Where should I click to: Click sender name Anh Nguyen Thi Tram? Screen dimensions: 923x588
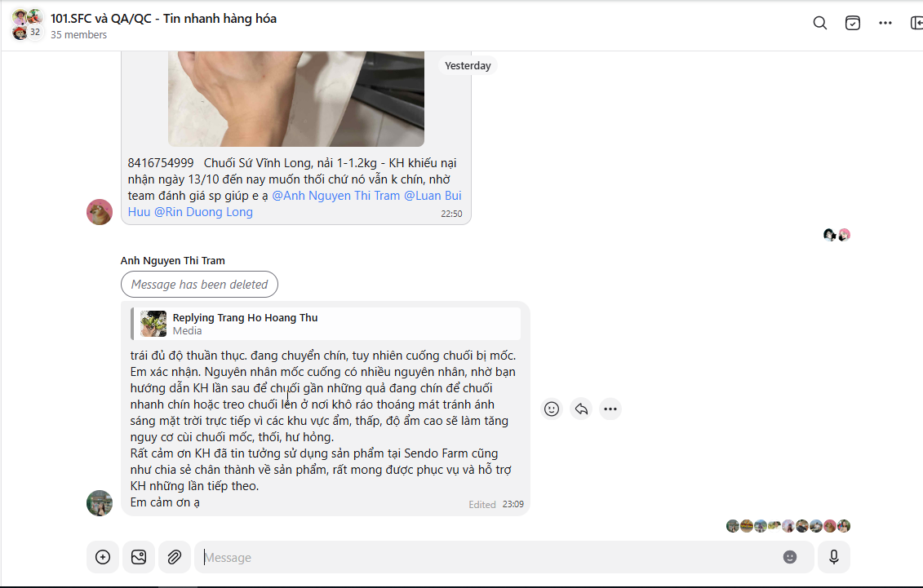pyautogui.click(x=173, y=260)
